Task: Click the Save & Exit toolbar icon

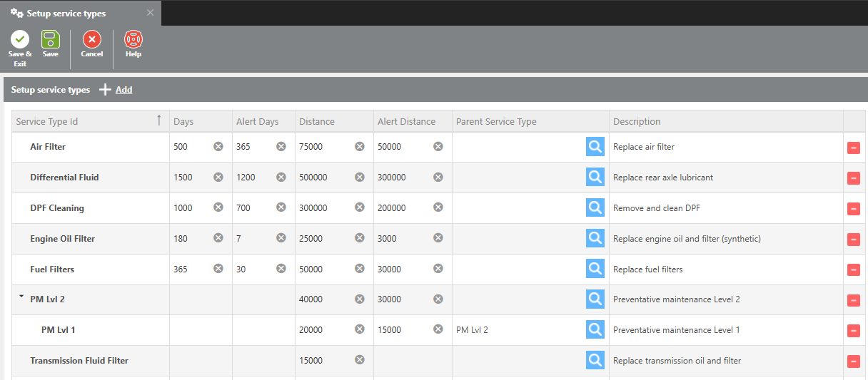Action: (x=20, y=40)
